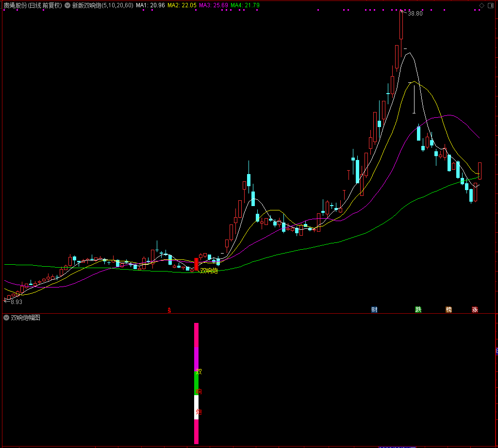This screenshot has height=448, width=498.
Task: Click the green 跌 event marker
Action: [418, 309]
